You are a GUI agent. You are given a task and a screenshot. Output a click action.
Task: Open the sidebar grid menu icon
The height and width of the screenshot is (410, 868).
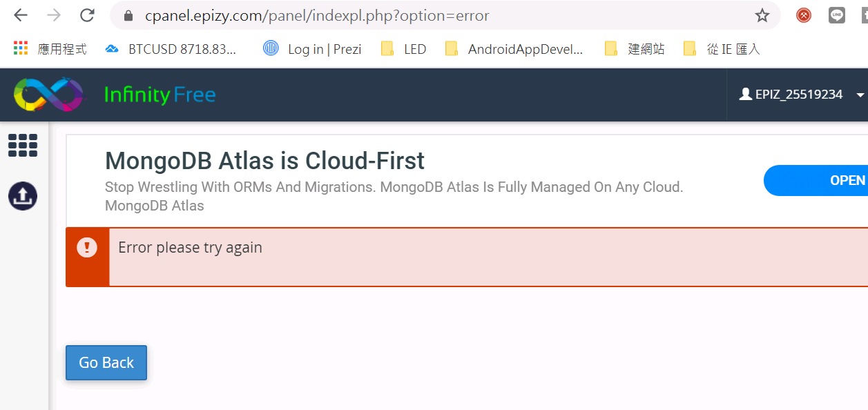pyautogui.click(x=23, y=145)
